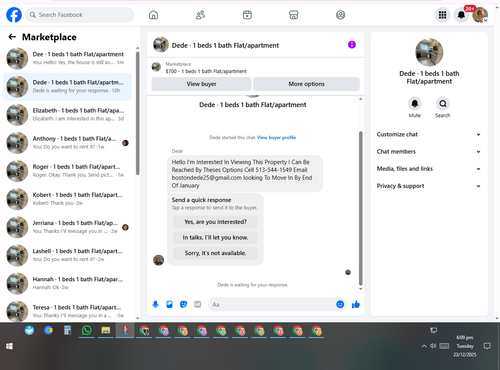Viewport: 500px width, 370px height.
Task: Click the chat messages scrollbar
Action: tap(360, 208)
